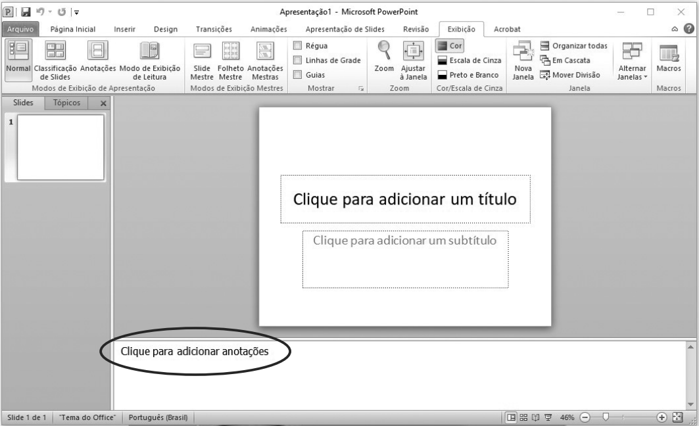Close the slides thumbnail pane
The height and width of the screenshot is (426, 699).
pyautogui.click(x=103, y=103)
